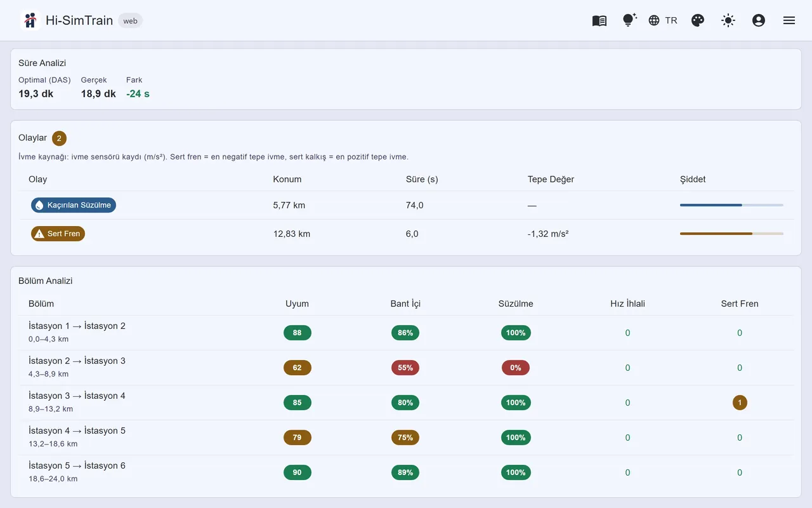812x508 pixels.
Task: Select the İstasyon 5 → İstasyon 6 row
Action: (x=406, y=472)
